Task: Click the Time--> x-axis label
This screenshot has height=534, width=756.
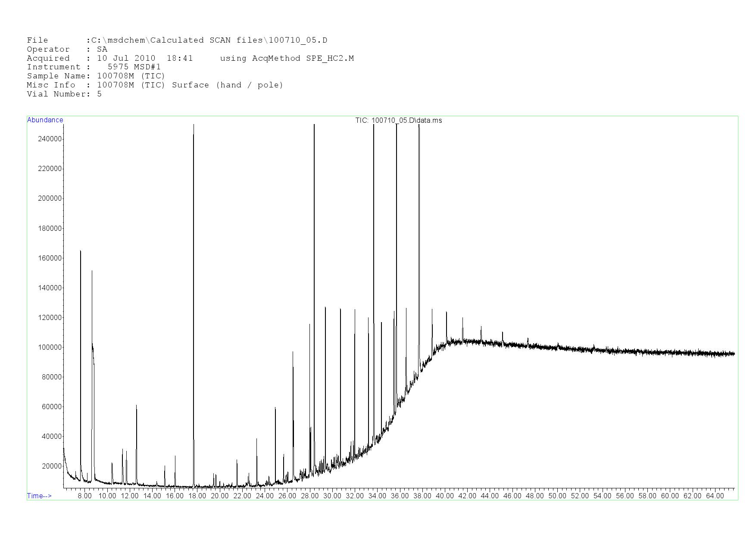Action: (39, 496)
